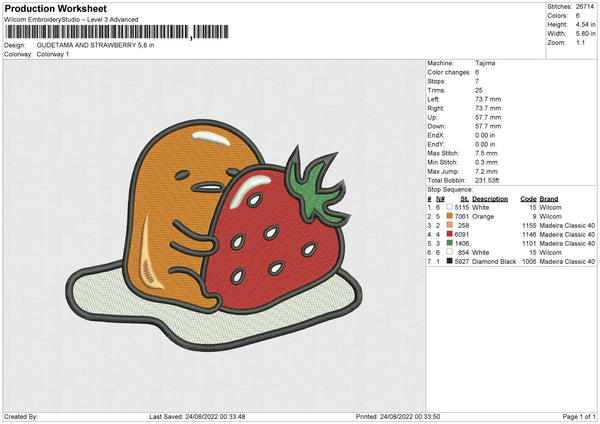This screenshot has height=424, width=600.
Task: Click the Machine value 'Tajima'
Action: click(x=485, y=63)
